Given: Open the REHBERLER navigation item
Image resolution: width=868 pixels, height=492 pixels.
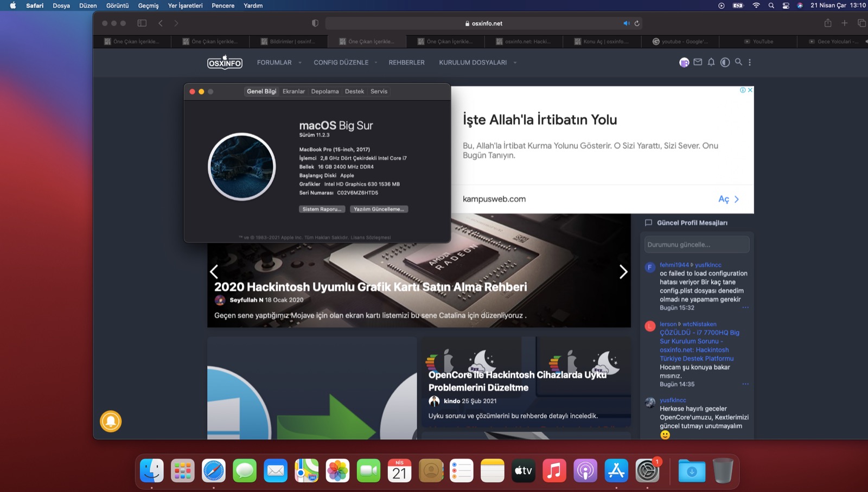Looking at the screenshot, I should click(406, 62).
